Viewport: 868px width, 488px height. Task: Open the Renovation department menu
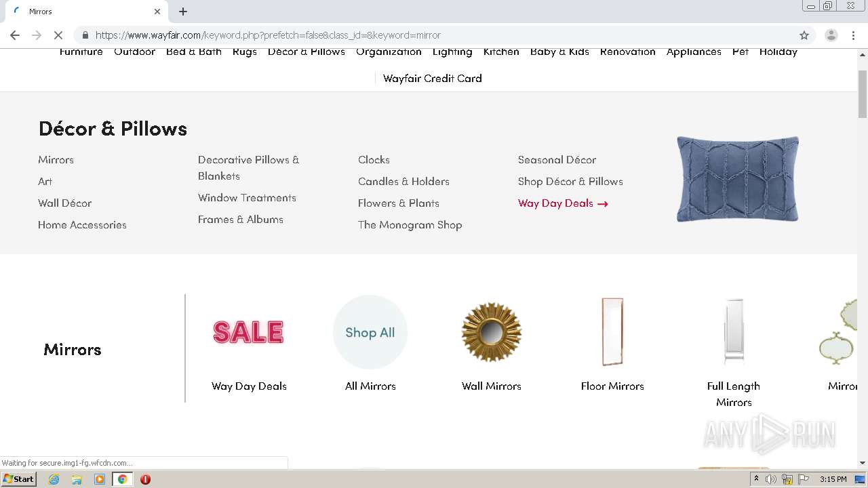point(628,52)
